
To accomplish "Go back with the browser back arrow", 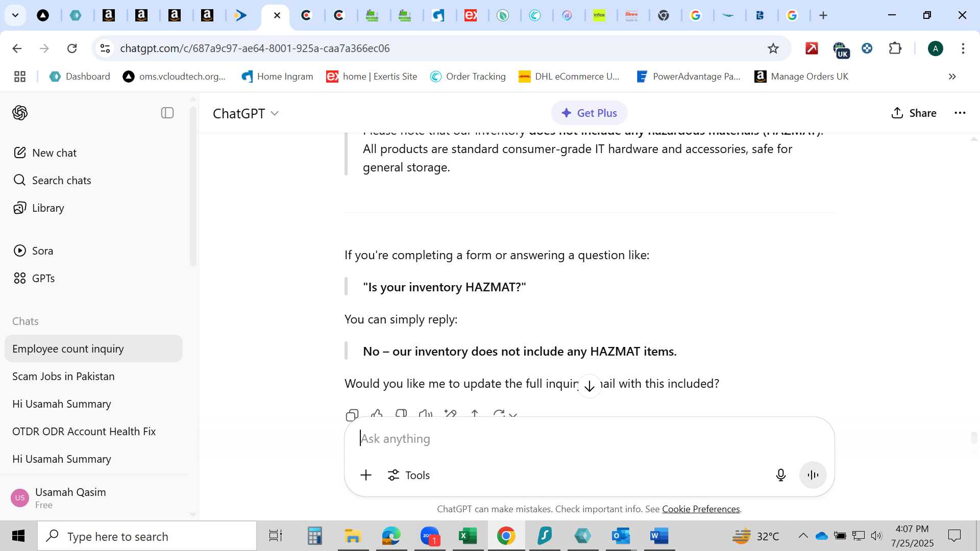I will tap(17, 48).
